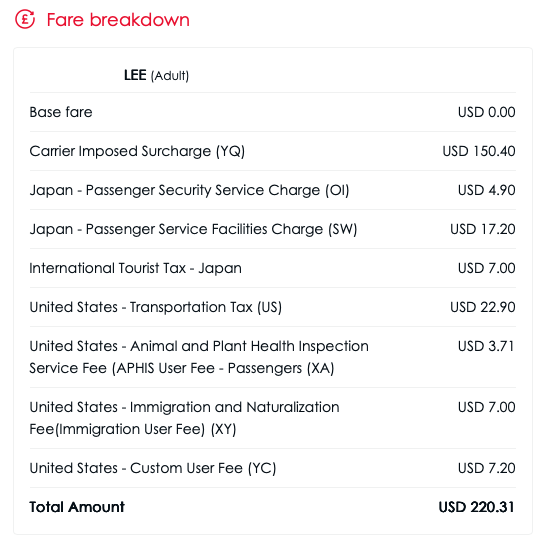Click the Total Amount USD 220.31 value
The height and width of the screenshot is (554, 551).
tap(476, 507)
